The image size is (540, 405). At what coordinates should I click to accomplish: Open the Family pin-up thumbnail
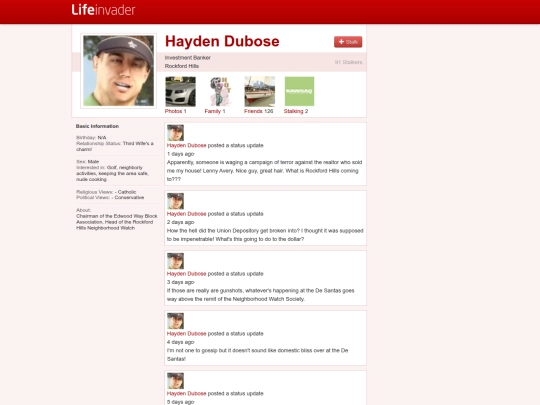click(x=220, y=91)
